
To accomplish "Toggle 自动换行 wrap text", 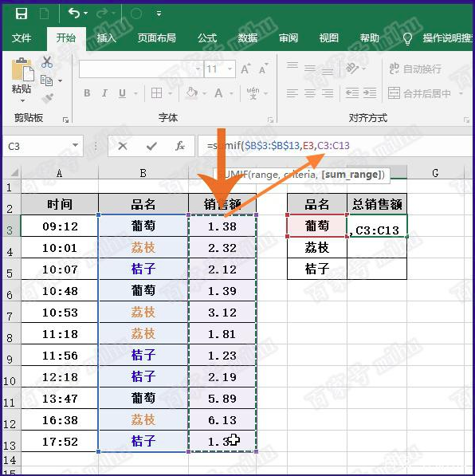I will click(415, 69).
